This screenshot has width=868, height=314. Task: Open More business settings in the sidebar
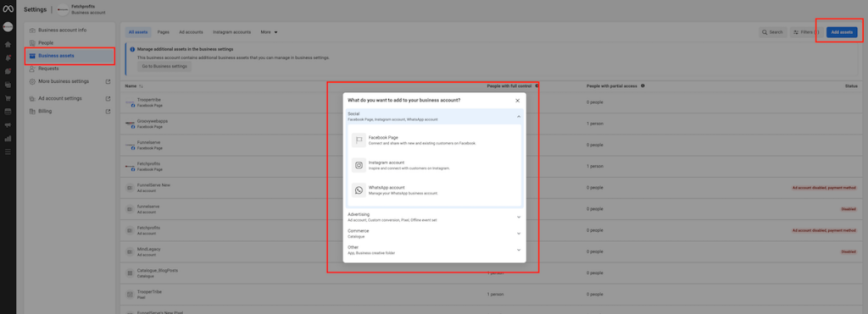[x=70, y=81]
